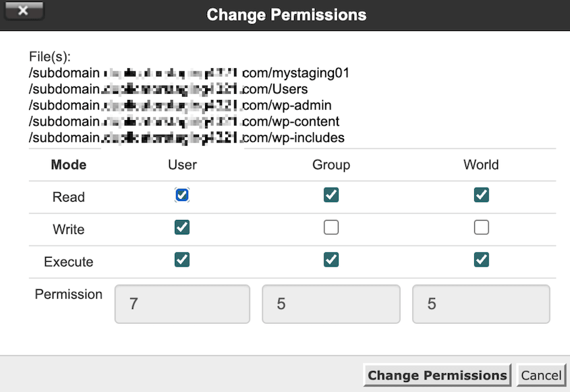Disable World Execute permission
The width and height of the screenshot is (570, 392).
pos(481,260)
